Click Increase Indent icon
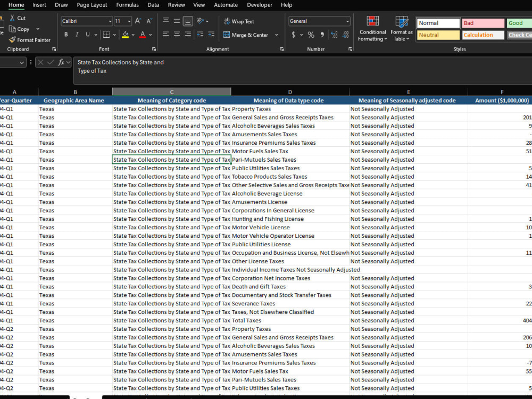 [211, 35]
